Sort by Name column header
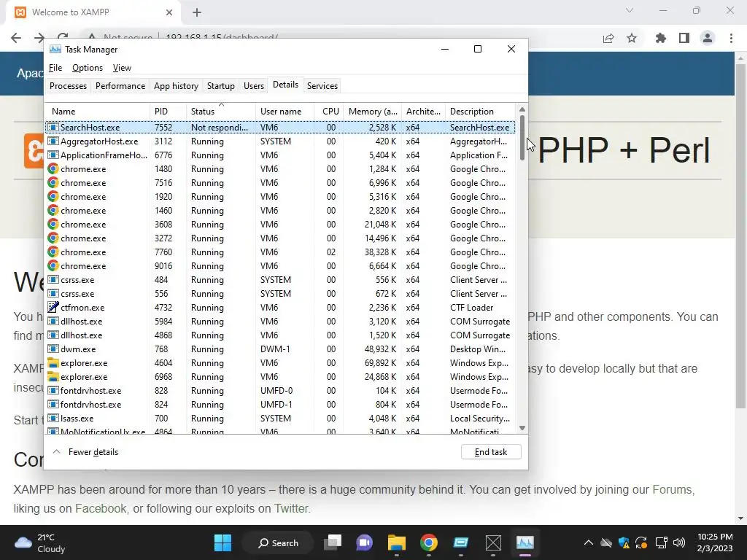Viewport: 747px width, 560px height. pos(98,112)
